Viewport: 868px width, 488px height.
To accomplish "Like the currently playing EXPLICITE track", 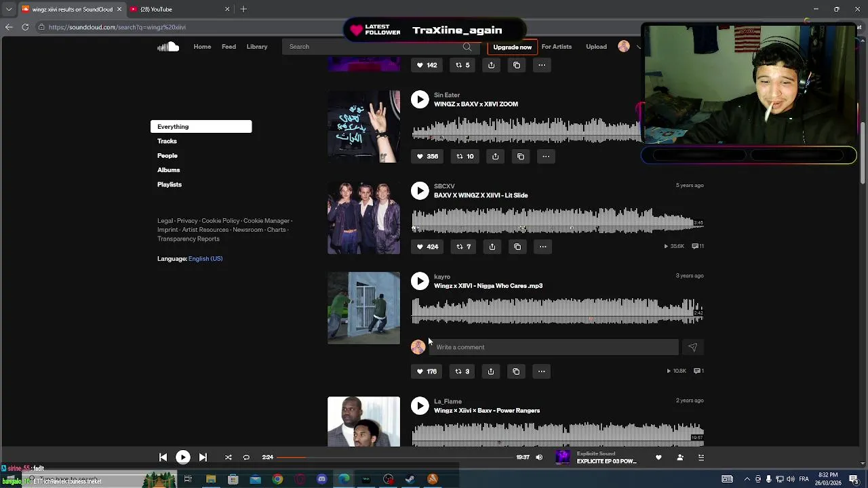I will pyautogui.click(x=658, y=457).
